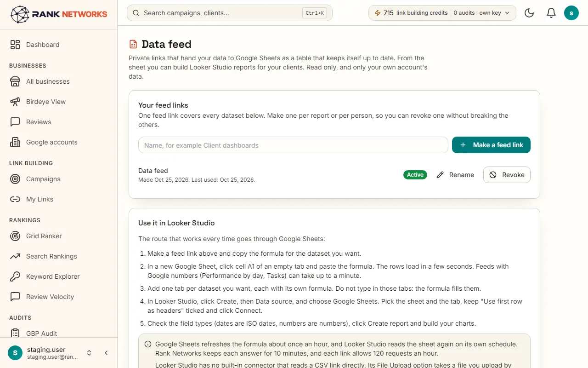This screenshot has width=588, height=368.
Task: Click the My Links chain icon
Action: point(15,199)
